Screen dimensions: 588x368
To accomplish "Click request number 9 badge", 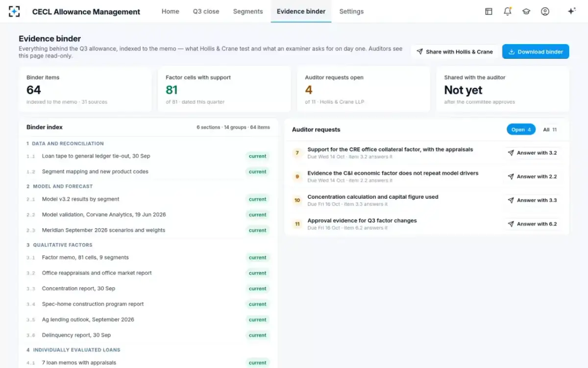I will click(297, 177).
